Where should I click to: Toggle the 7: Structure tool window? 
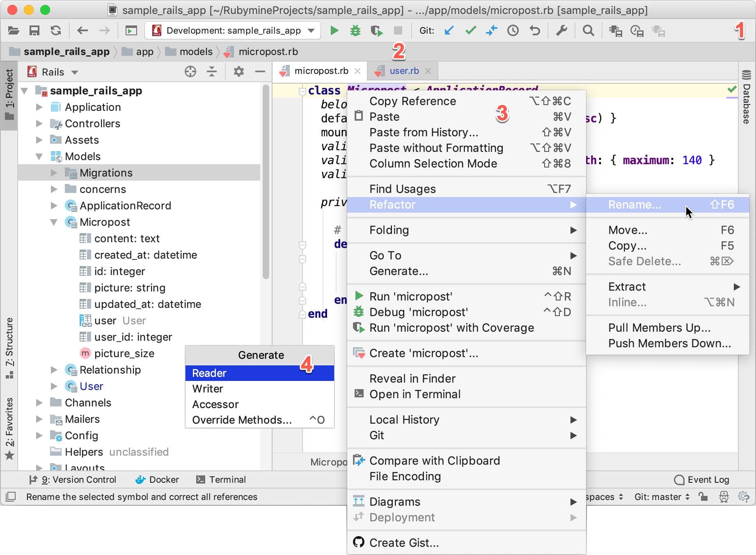(9, 348)
